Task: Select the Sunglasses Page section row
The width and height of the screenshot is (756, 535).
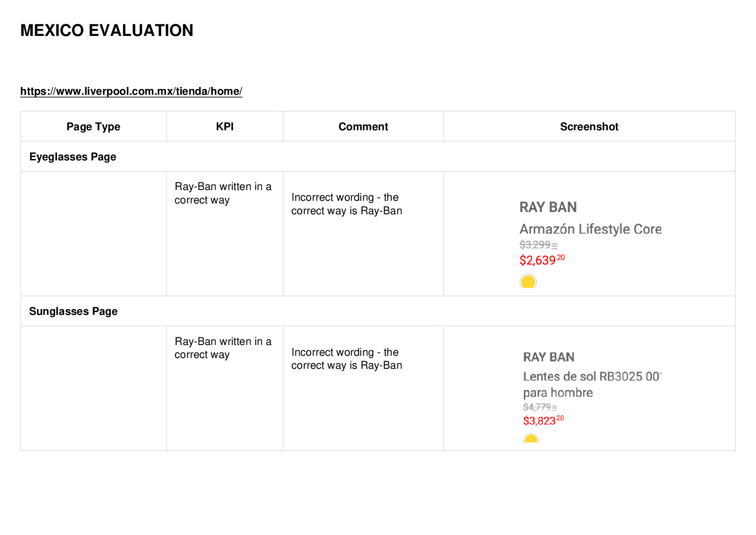Action: 378,311
